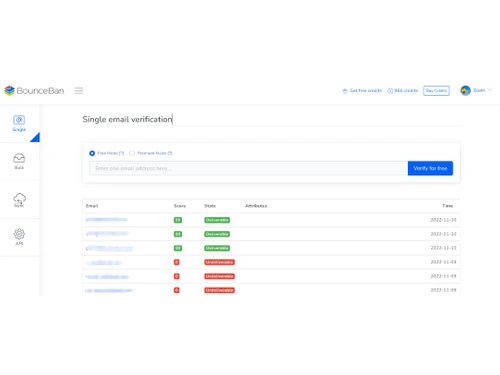Click the Single email verification heading
Screen dimensions: 500x375
click(127, 119)
